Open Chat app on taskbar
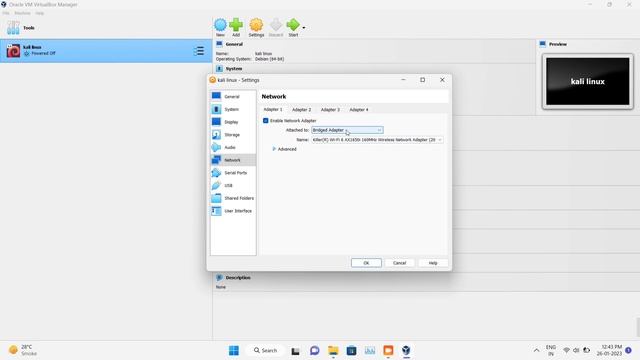The image size is (640, 360). tap(314, 350)
